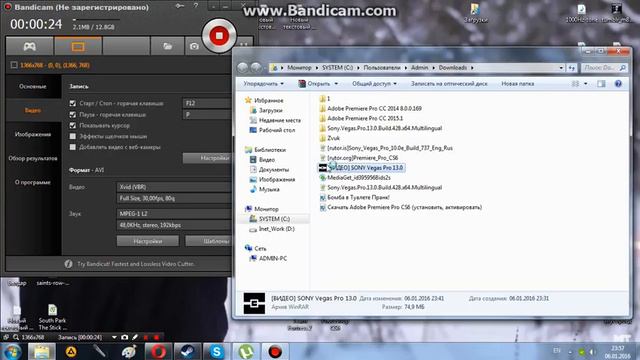The height and width of the screenshot is (360, 640).
Task: Click the Downloads breadcrumb in address bar
Action: pos(453,68)
